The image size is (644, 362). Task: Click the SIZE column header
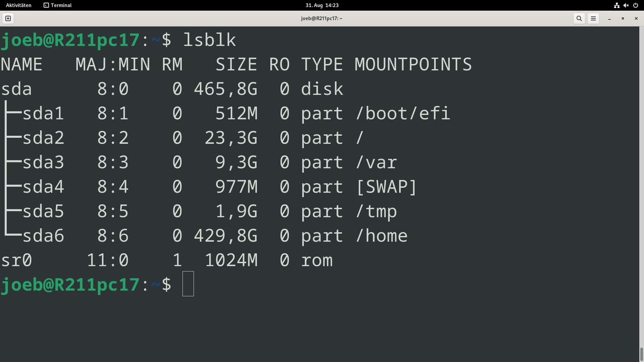(236, 64)
